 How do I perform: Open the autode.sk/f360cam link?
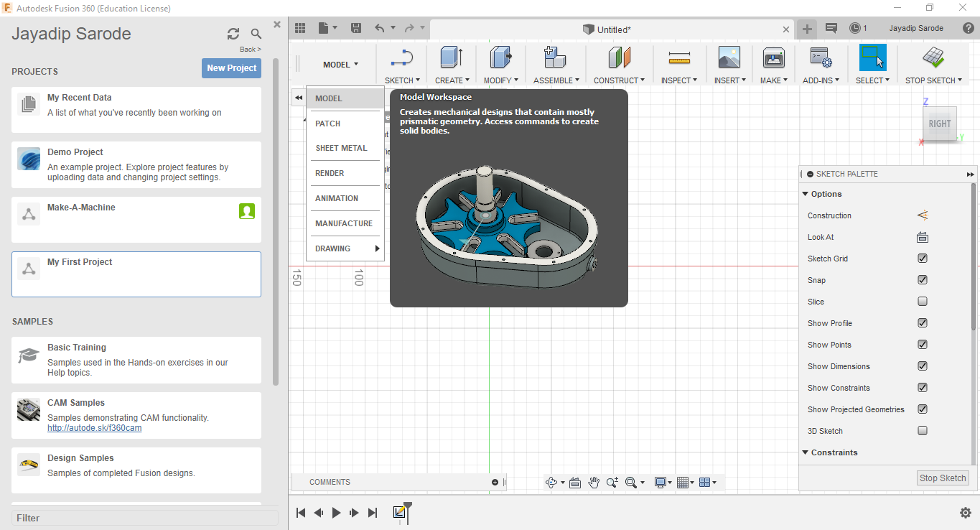pyautogui.click(x=94, y=428)
